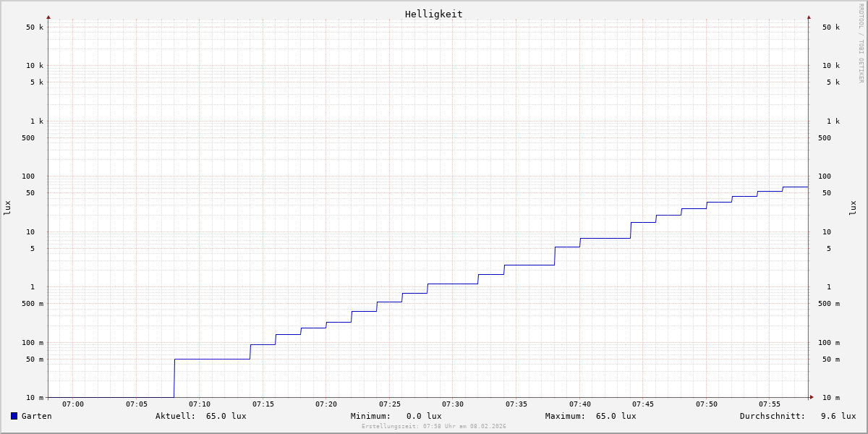The width and height of the screenshot is (868, 434).
Task: Select the 07:45 time axis label
Action: [x=643, y=404]
